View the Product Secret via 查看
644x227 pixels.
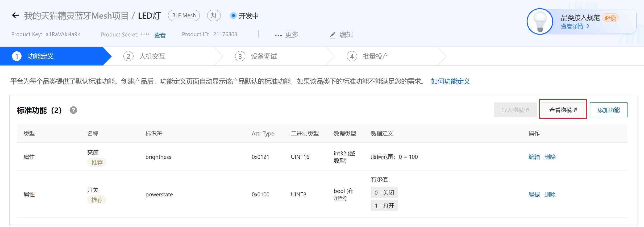(x=160, y=35)
